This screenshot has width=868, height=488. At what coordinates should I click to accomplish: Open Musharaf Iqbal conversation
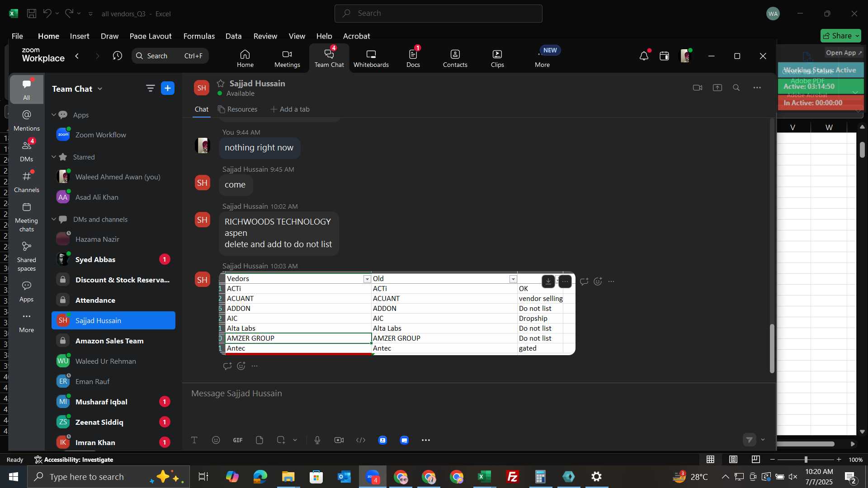tap(113, 402)
